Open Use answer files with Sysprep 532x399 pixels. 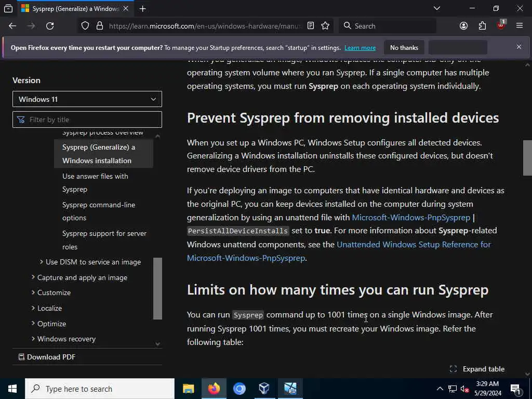coord(96,182)
